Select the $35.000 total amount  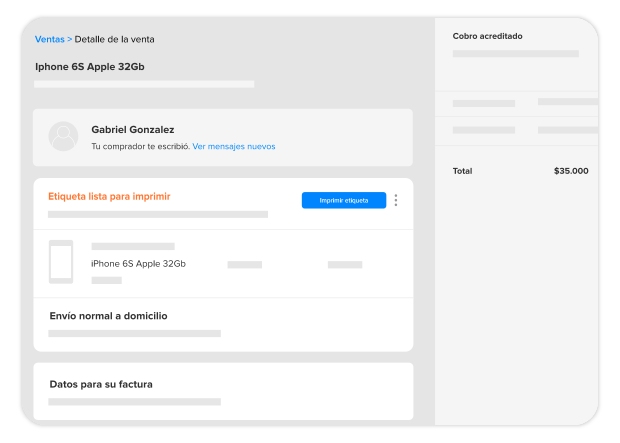[x=571, y=171]
